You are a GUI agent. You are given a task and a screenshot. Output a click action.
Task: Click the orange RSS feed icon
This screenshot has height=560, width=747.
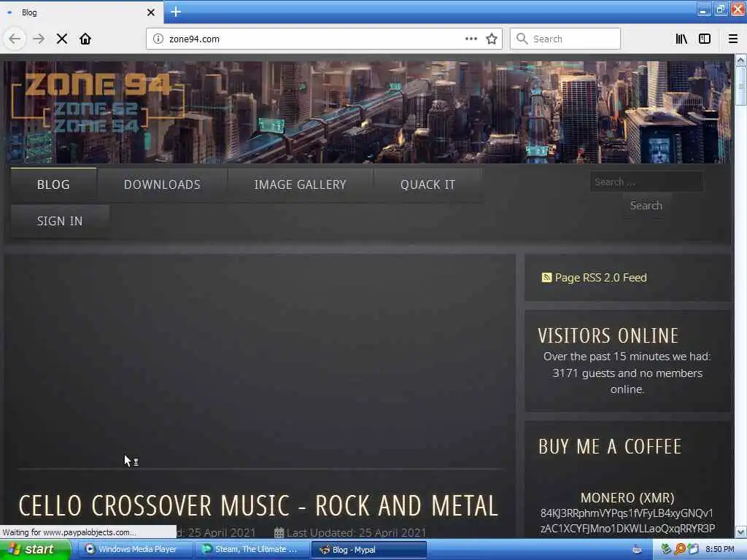click(x=546, y=277)
